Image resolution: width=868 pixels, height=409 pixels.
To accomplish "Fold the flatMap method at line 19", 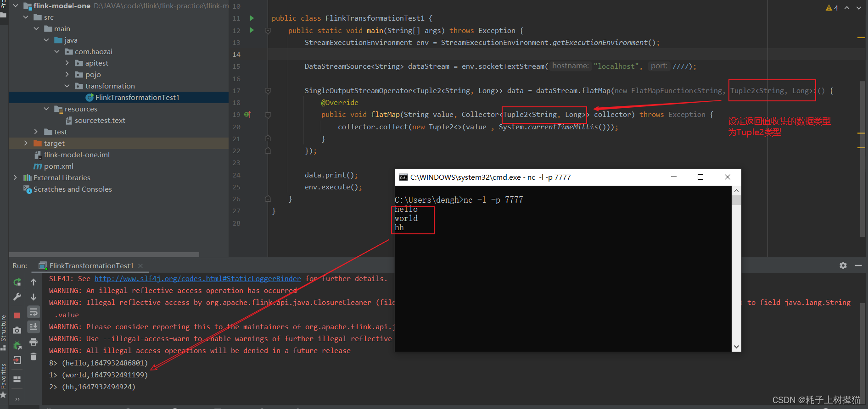I will (x=268, y=115).
